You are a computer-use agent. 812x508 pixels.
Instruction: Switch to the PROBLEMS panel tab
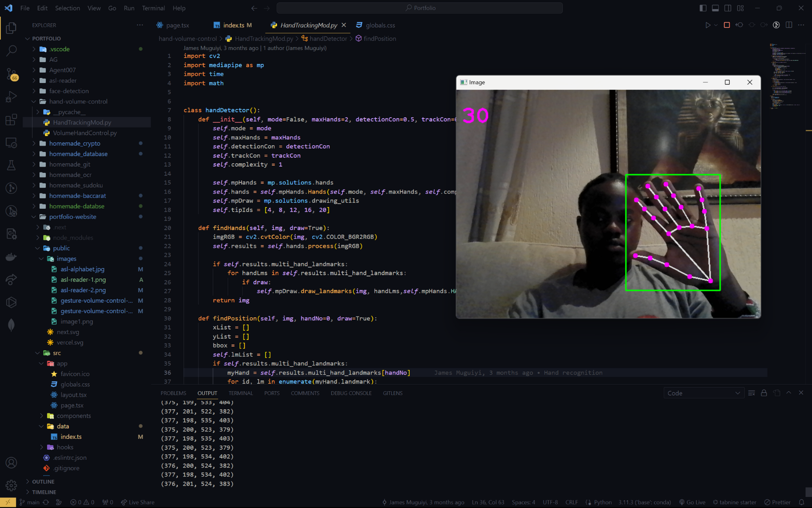173,393
